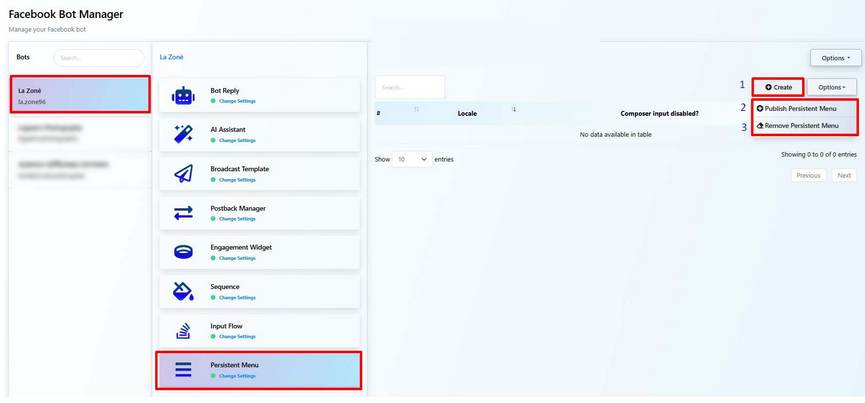Viewport: 865px width, 403px height.
Task: Click the Postback Manager arrows icon
Action: coord(183,212)
